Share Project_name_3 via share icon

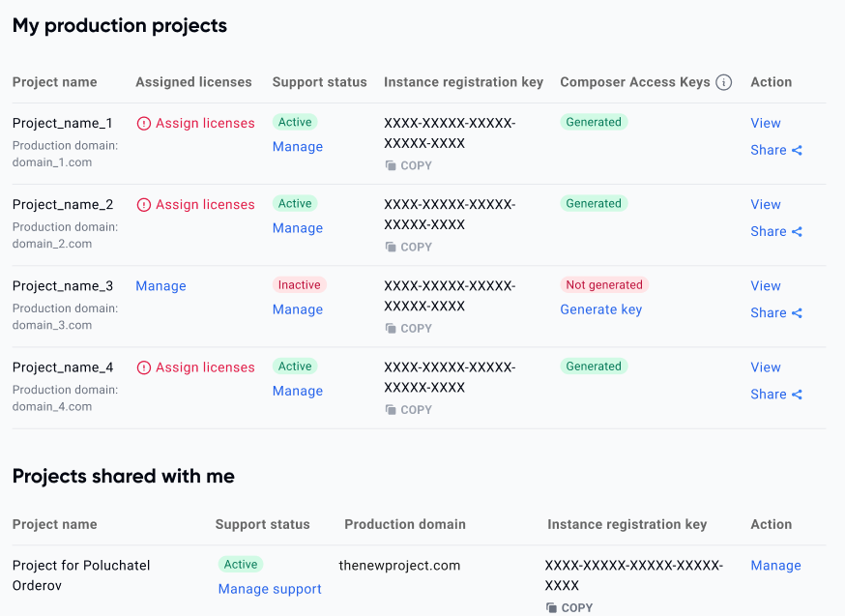797,312
